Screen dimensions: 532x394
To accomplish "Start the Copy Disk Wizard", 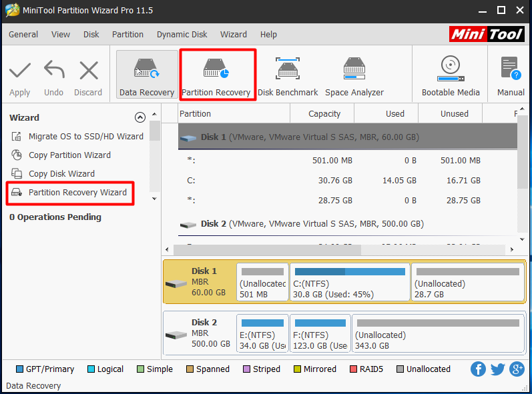I will [61, 174].
